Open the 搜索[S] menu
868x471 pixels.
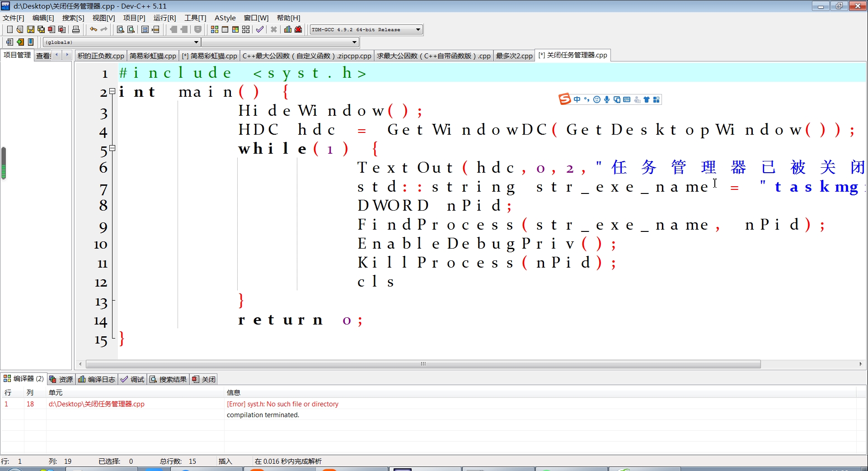(x=73, y=18)
